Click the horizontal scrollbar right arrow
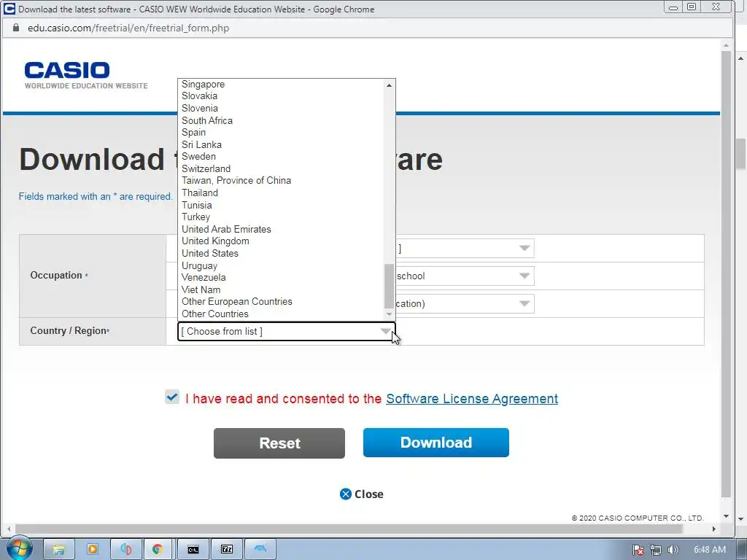The image size is (747, 560). [x=713, y=529]
